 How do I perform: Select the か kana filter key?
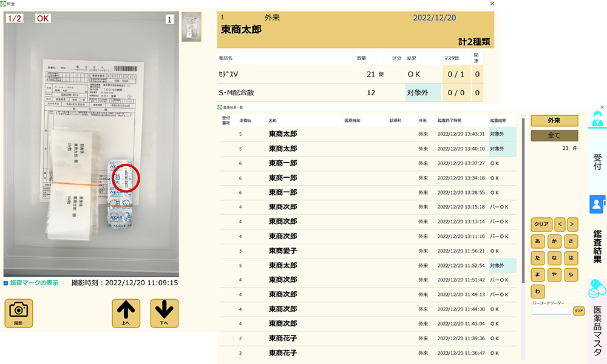[554, 241]
